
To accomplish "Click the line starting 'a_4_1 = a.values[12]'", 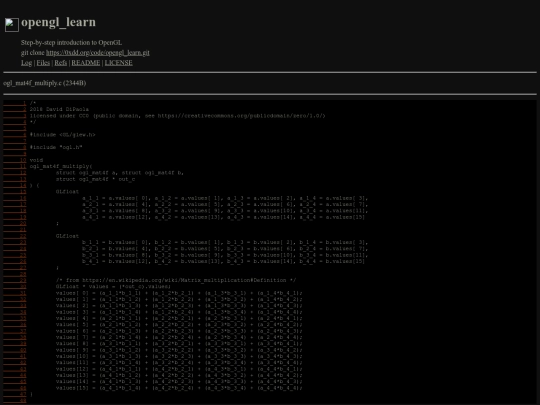I will click(223, 217).
